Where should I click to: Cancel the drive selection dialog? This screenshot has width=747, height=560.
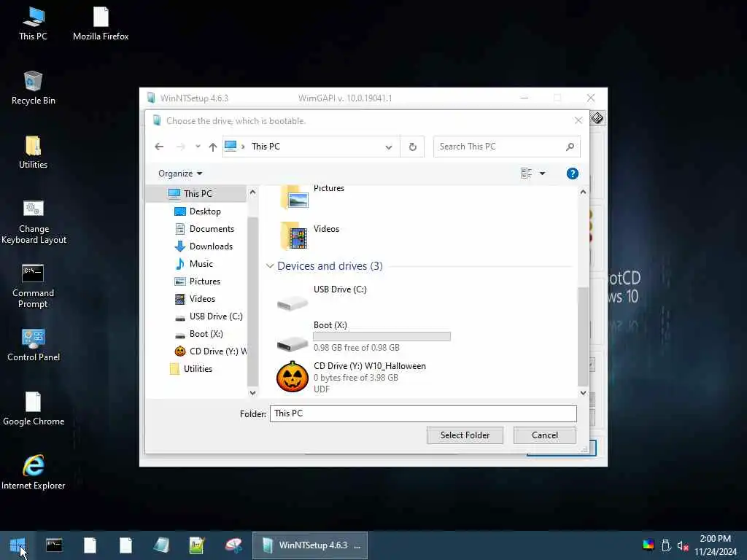point(544,435)
